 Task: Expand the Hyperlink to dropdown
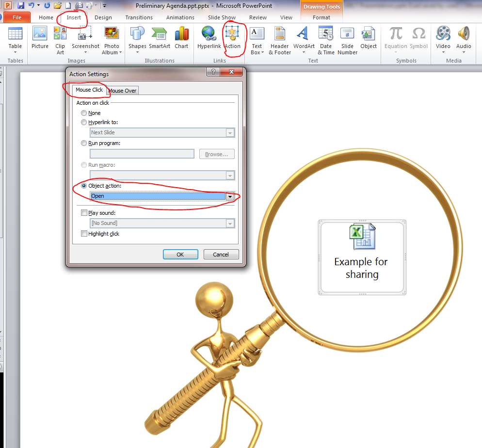tap(230, 132)
